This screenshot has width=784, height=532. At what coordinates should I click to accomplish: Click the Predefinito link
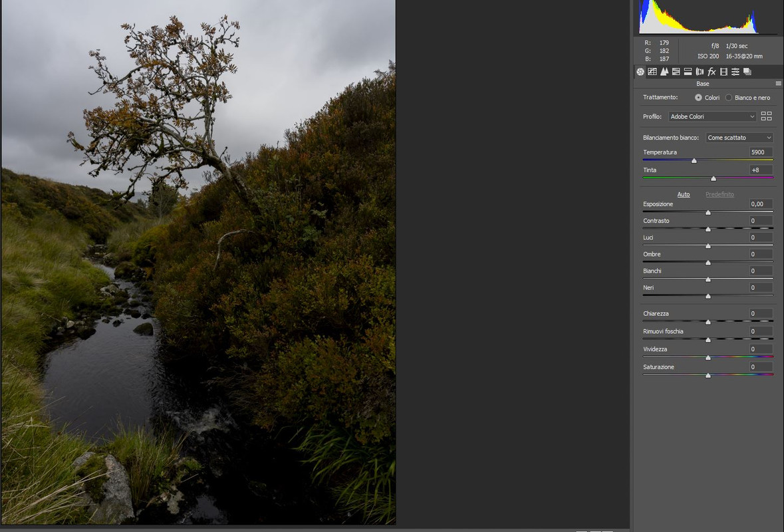719,194
